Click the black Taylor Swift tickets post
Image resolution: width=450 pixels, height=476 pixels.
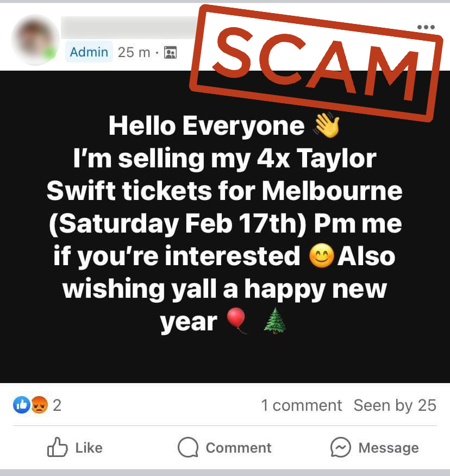point(225,227)
